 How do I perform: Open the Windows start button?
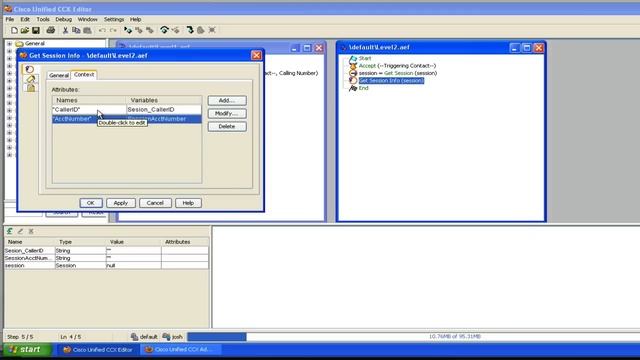pos(27,349)
